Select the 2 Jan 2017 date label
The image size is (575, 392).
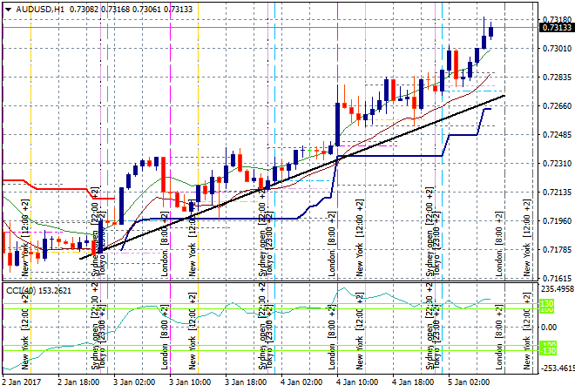(x=23, y=382)
